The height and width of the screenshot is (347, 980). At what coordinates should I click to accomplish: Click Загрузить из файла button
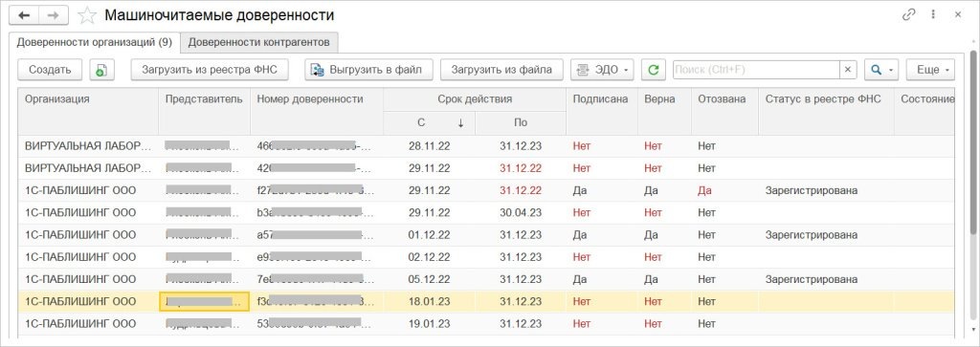[501, 70]
